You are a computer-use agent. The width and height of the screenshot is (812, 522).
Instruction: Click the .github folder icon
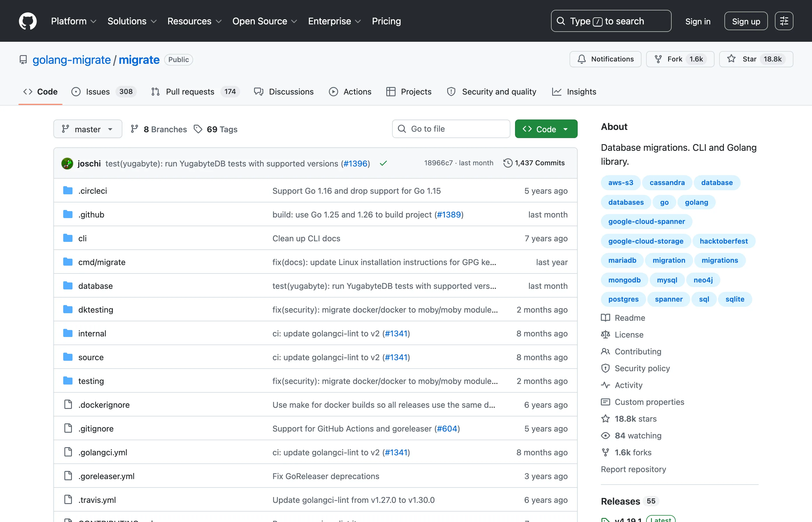68,214
